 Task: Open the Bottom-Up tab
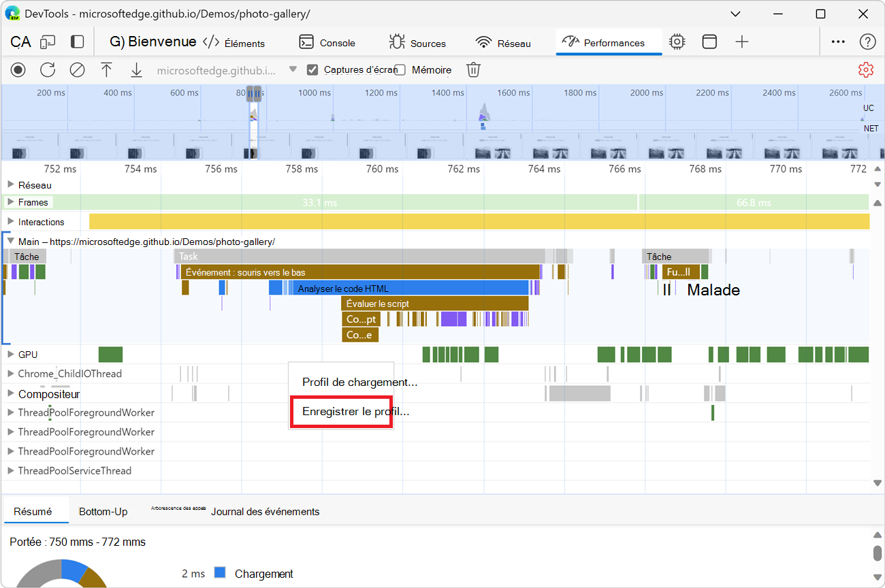click(x=103, y=512)
